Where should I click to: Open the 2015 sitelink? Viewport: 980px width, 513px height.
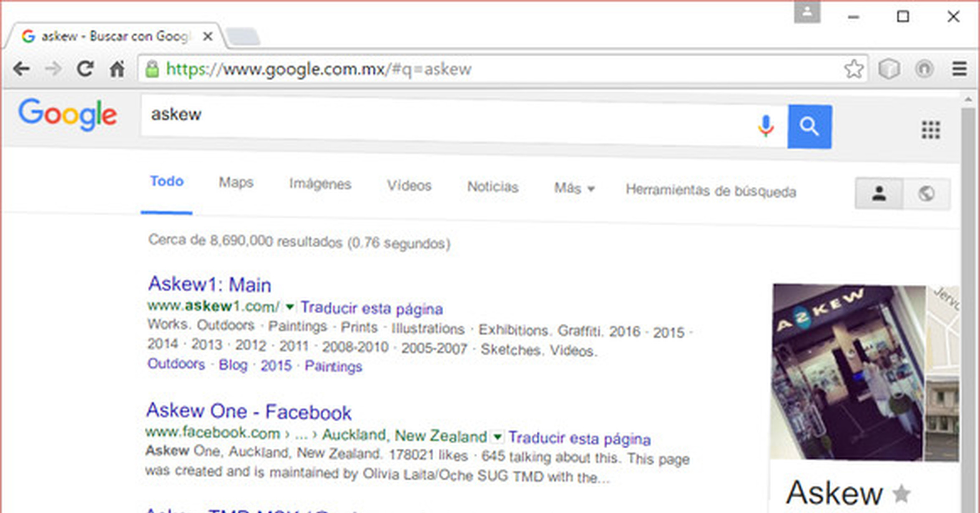pyautogui.click(x=276, y=366)
